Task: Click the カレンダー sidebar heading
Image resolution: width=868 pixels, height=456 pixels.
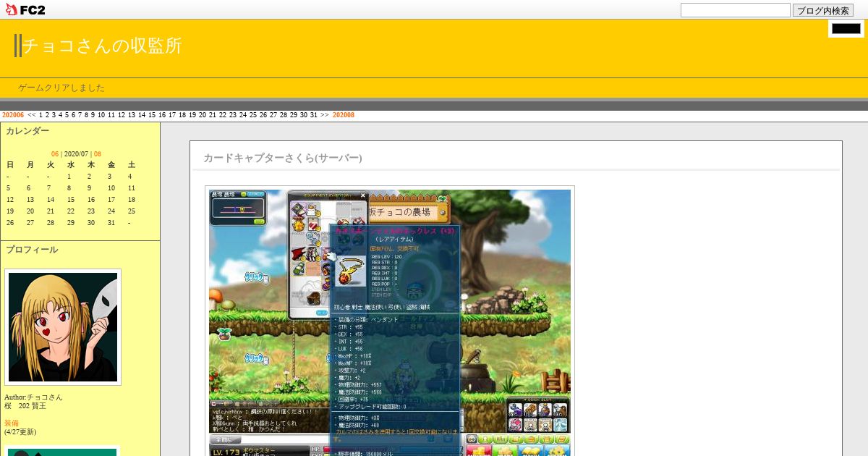Action: tap(27, 131)
